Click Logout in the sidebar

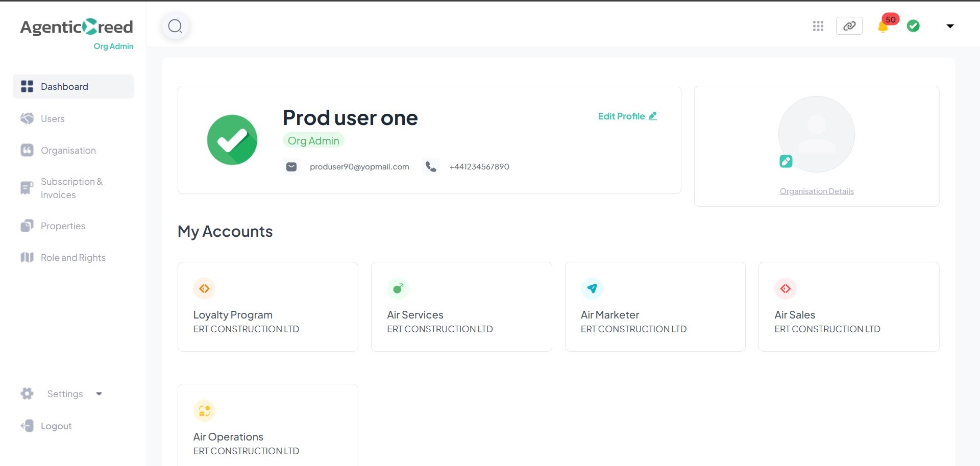[56, 426]
